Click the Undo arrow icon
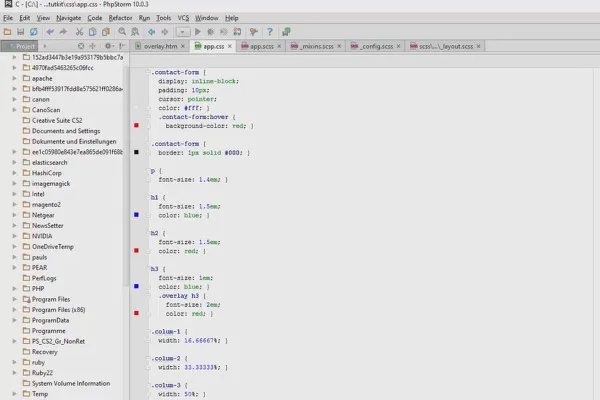Screen dimensions: 600x400 pyautogui.click(x=51, y=31)
